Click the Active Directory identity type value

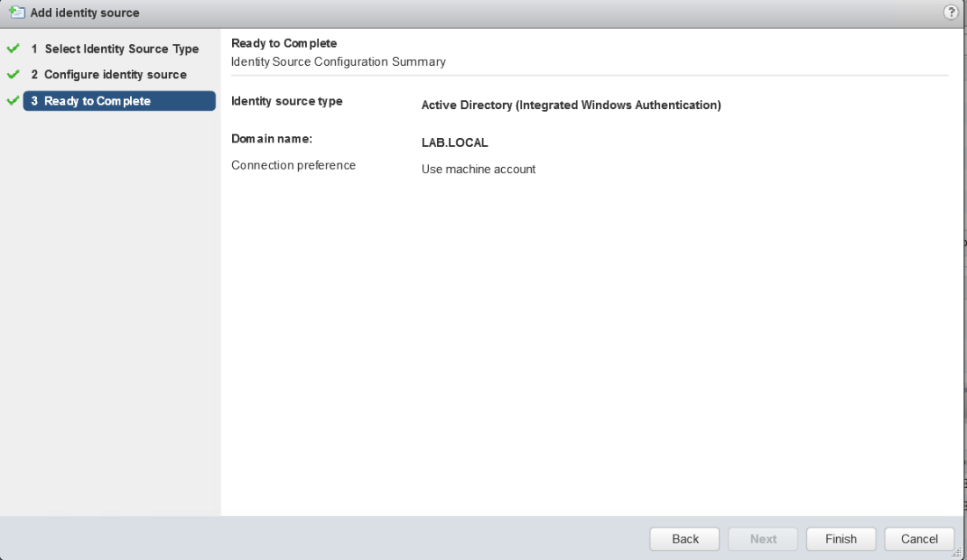[571, 105]
